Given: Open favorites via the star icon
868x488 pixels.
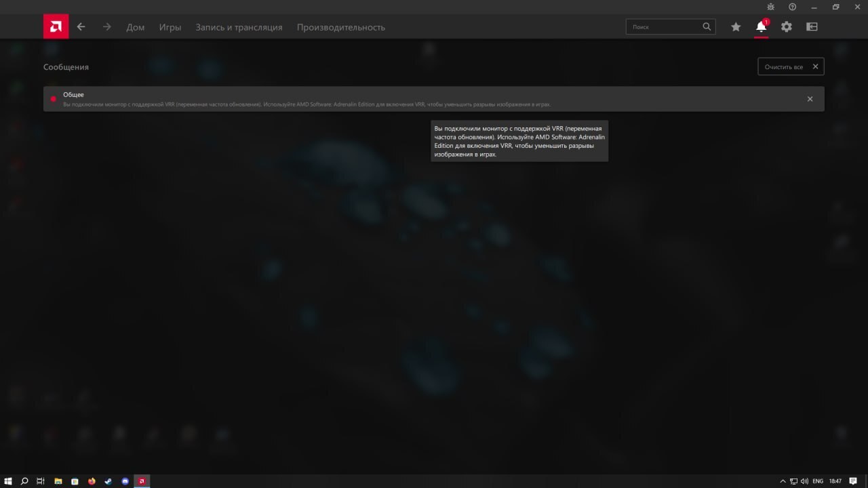Looking at the screenshot, I should [x=736, y=27].
